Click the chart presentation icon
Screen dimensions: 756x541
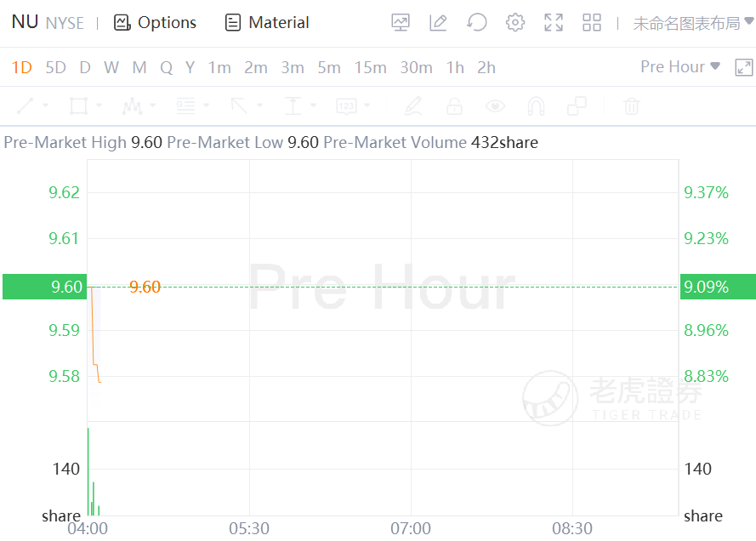tap(401, 23)
